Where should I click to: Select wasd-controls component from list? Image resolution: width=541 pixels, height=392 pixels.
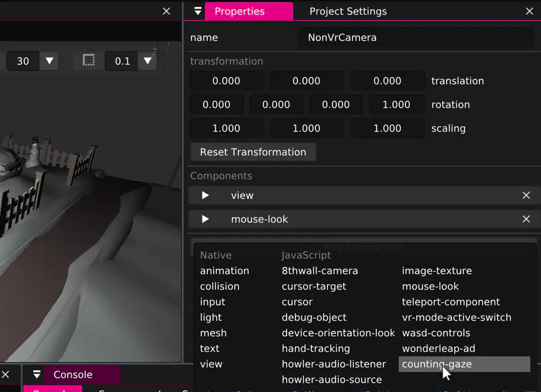(436, 333)
